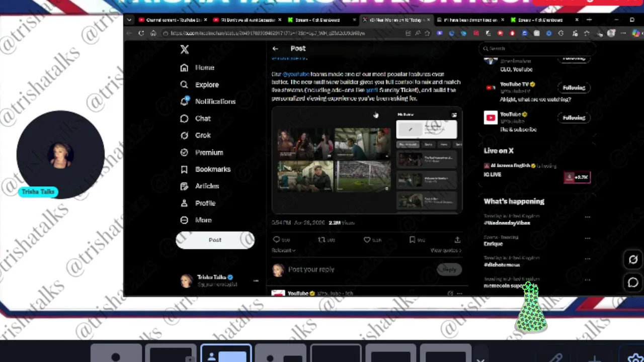Open #dichotomous trend options dots
The image size is (644, 362).
tap(587, 259)
